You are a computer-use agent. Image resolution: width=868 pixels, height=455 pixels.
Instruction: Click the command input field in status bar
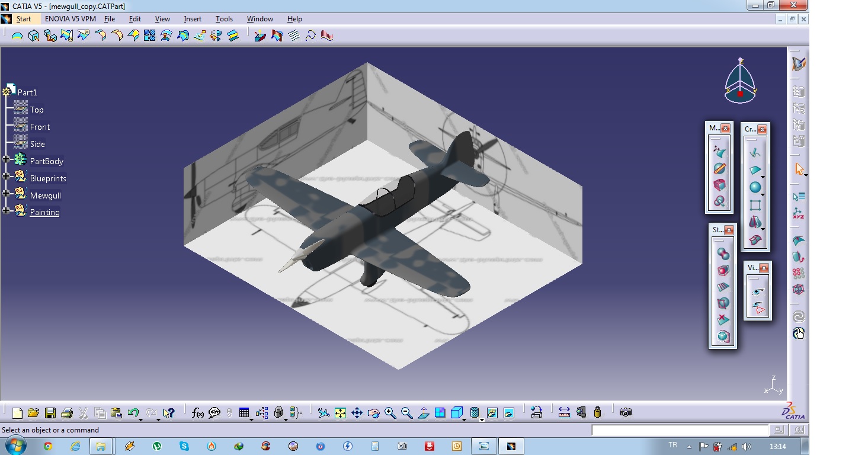pos(680,430)
